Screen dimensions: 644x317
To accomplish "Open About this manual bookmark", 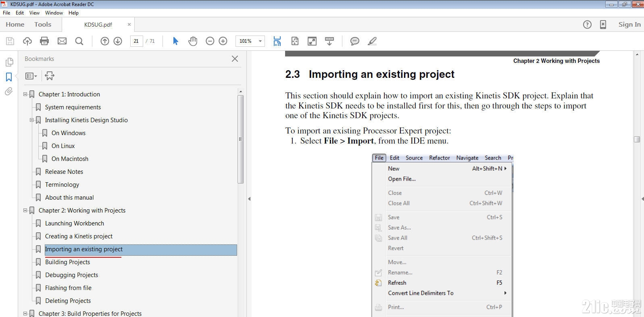I will (x=69, y=198).
